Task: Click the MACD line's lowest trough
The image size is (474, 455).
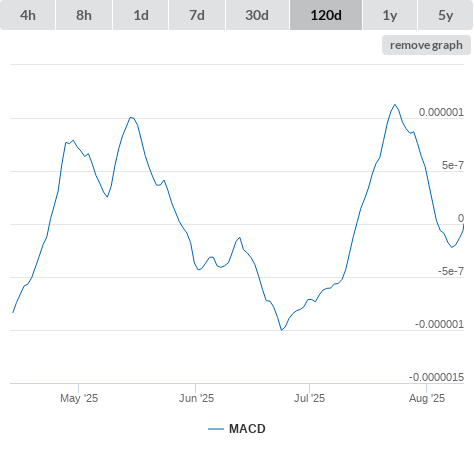Action: coord(282,330)
